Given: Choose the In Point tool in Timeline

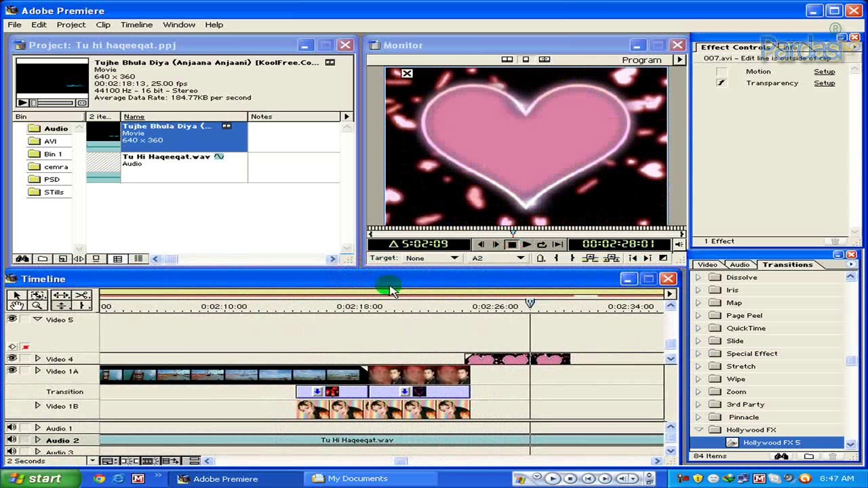Looking at the screenshot, I should [x=83, y=306].
